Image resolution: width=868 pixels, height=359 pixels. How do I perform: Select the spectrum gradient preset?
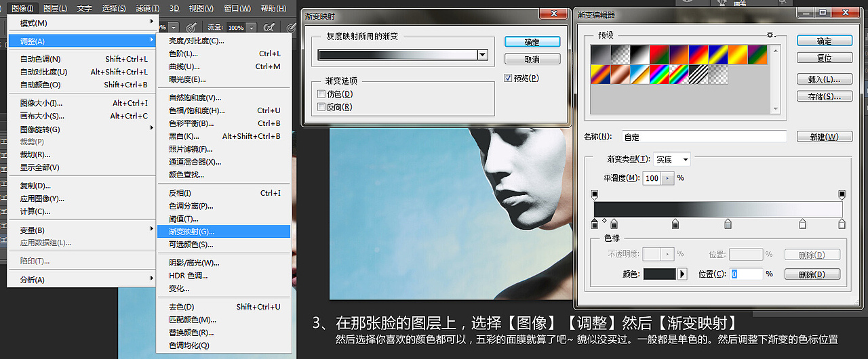[660, 75]
